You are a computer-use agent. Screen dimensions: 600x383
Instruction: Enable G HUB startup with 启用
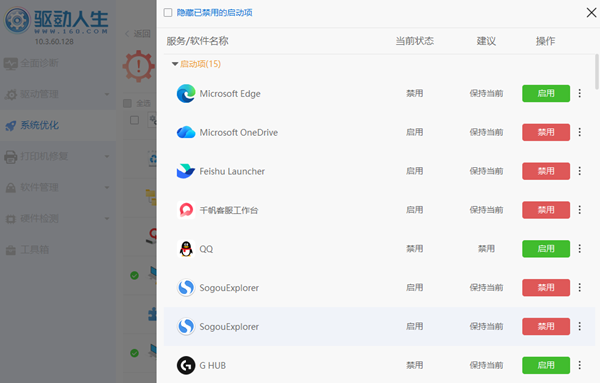(546, 365)
